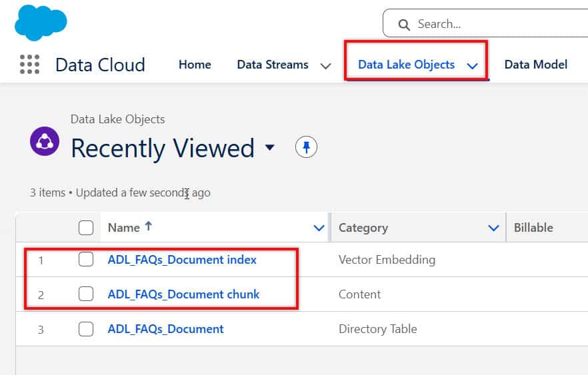Screen dimensions: 588x375
Task: Click the Category column header
Action: coord(363,228)
